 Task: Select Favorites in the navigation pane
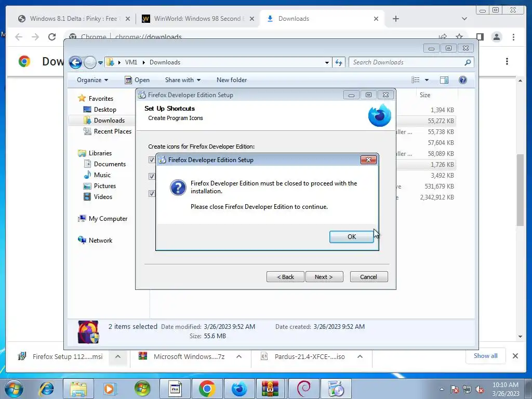[101, 98]
